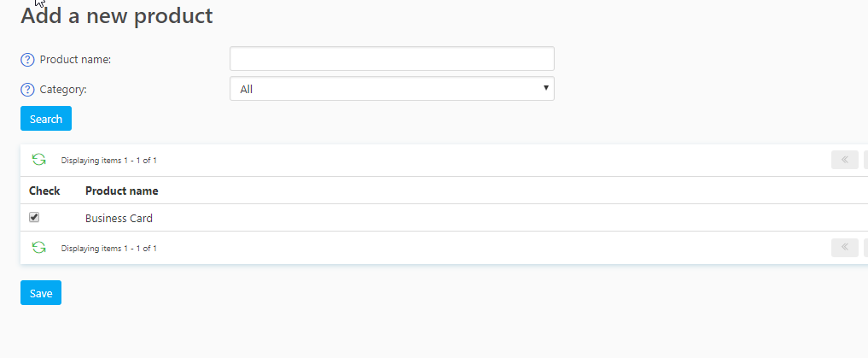868x358 pixels.
Task: Select the Business Card row text
Action: tap(119, 219)
